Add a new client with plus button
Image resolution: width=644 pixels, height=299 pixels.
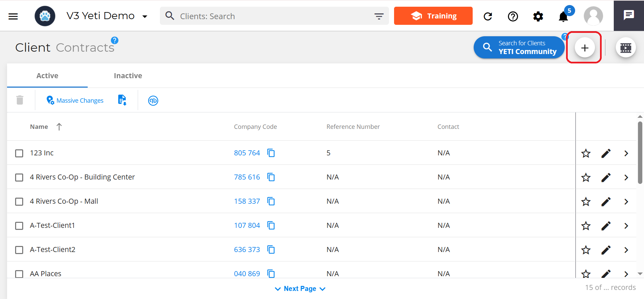pyautogui.click(x=585, y=48)
